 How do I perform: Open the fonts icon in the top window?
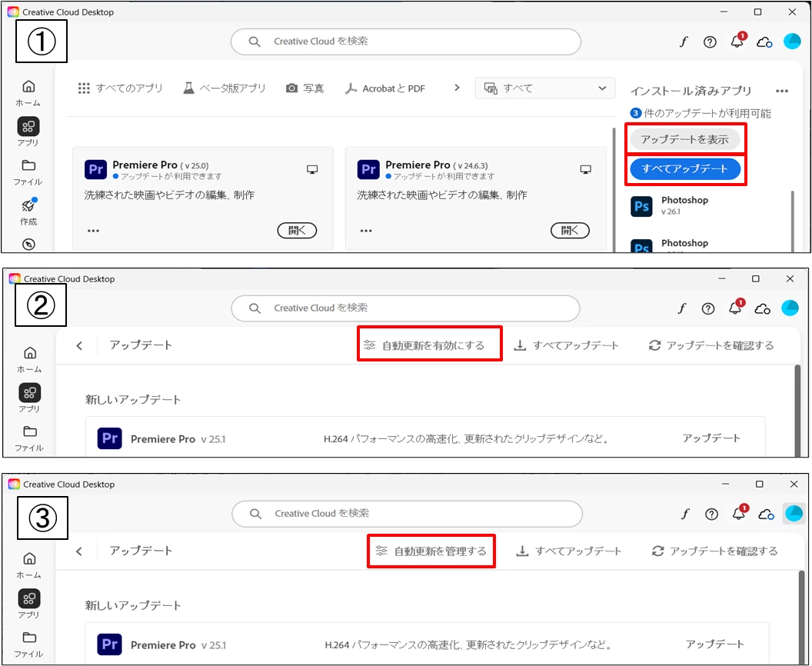click(x=684, y=42)
